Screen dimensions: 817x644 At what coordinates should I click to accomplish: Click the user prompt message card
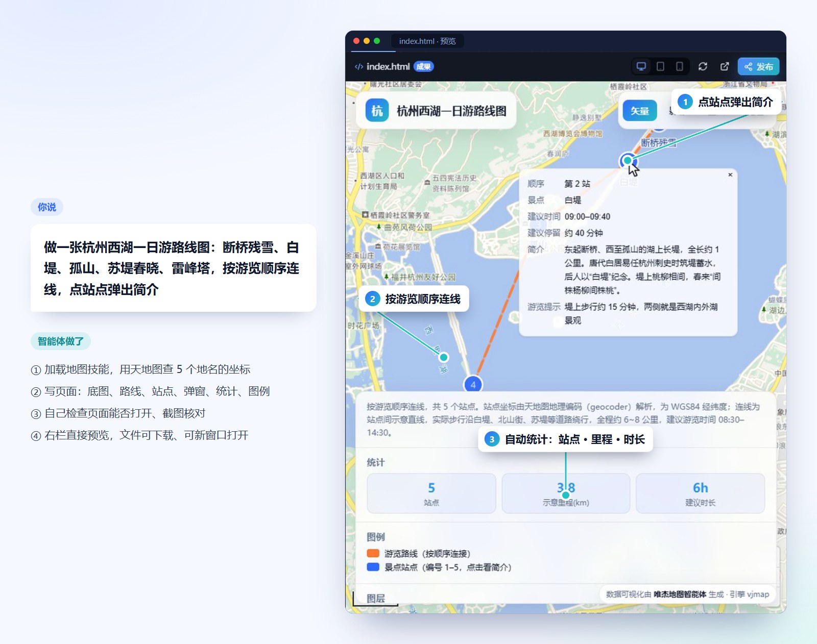[174, 268]
